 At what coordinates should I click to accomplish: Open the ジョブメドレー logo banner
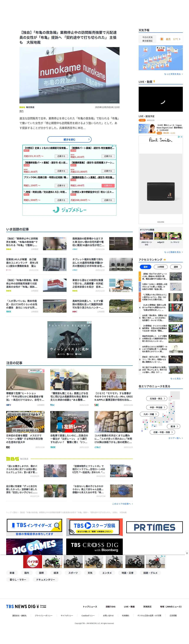click(x=69, y=210)
